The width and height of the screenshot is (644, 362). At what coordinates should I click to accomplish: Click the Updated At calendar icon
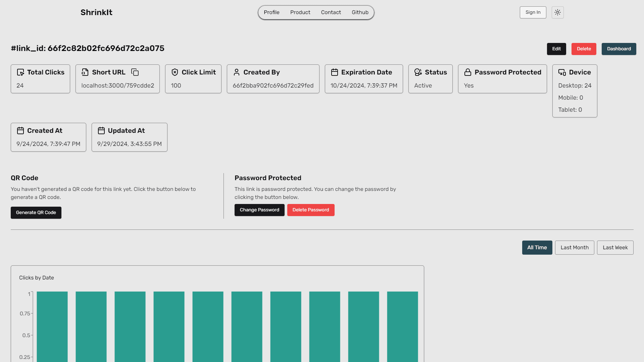point(101,131)
